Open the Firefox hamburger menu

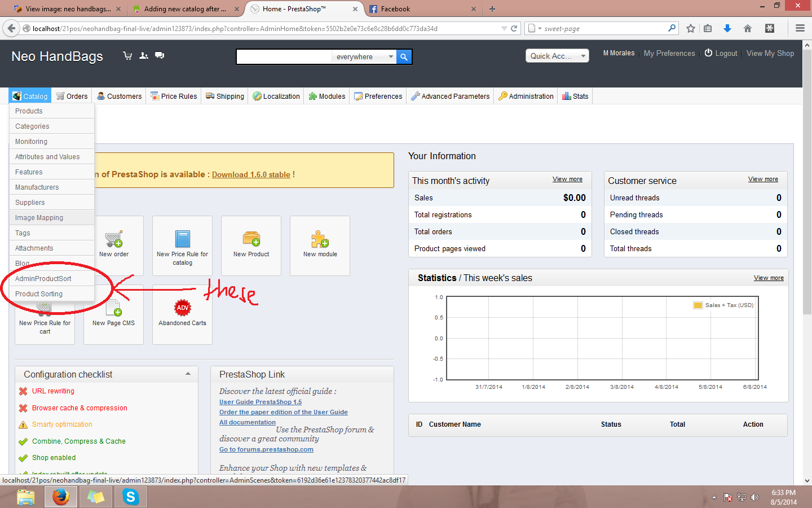(x=800, y=28)
